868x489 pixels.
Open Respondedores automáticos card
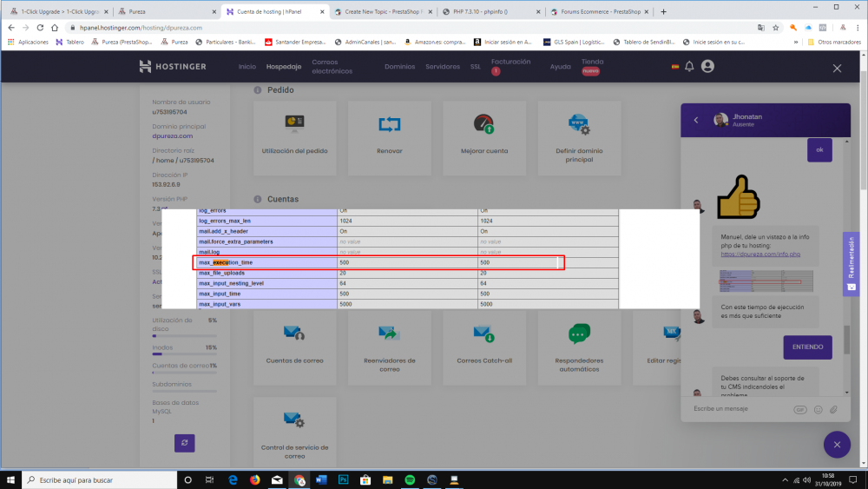[x=579, y=347]
